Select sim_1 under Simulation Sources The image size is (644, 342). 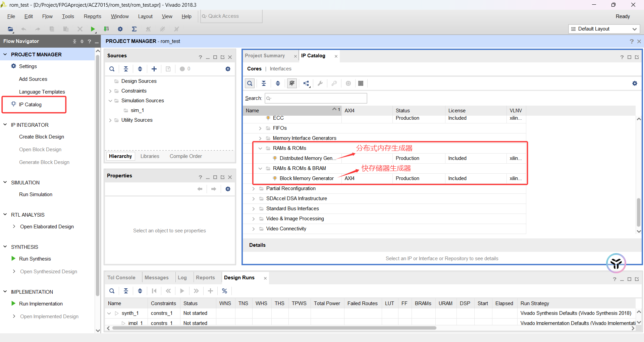(x=137, y=110)
